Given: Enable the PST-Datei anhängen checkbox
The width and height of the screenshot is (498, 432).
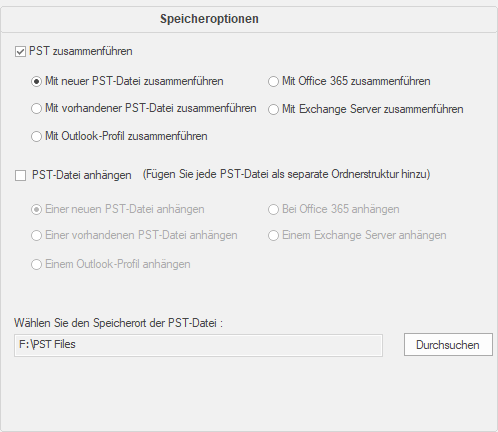Looking at the screenshot, I should click(x=20, y=175).
